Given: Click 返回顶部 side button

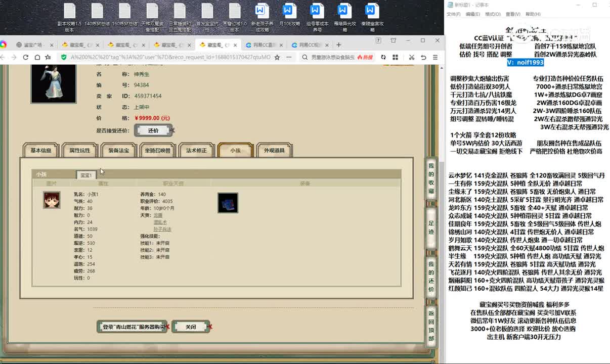Looking at the screenshot, I should pyautogui.click(x=431, y=326).
